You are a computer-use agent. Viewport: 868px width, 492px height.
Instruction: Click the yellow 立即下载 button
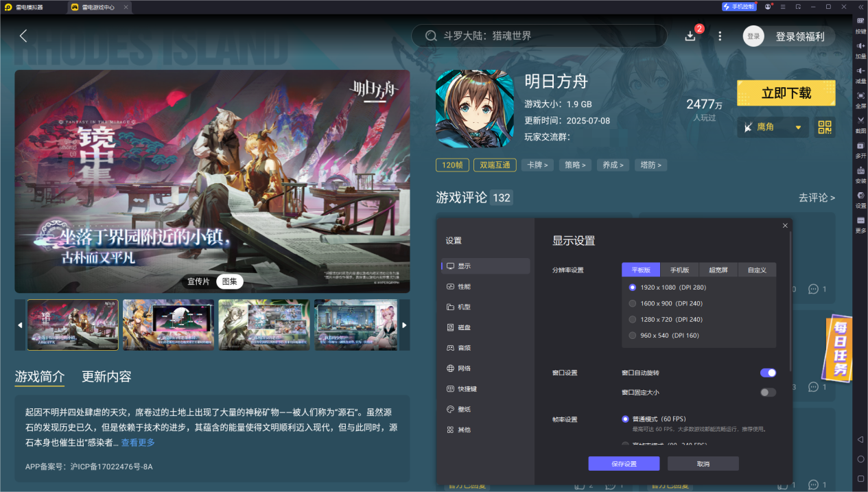coord(786,93)
